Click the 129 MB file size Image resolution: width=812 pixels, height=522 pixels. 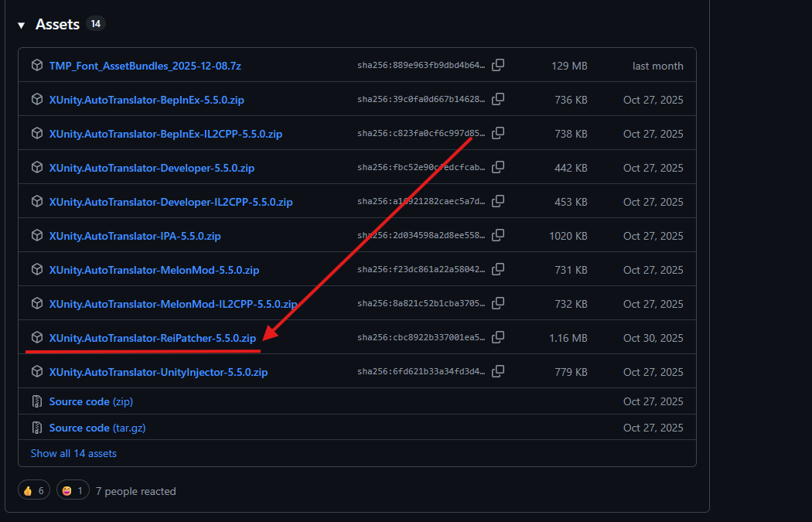569,66
